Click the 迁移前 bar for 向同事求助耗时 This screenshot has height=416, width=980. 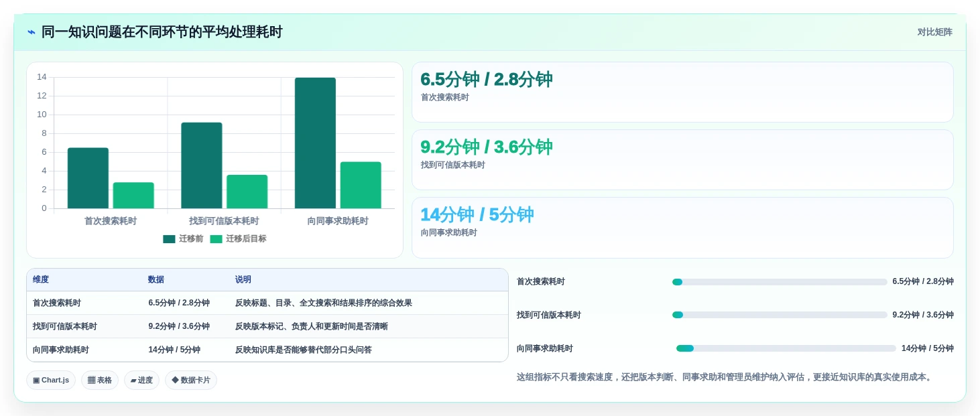point(315,143)
